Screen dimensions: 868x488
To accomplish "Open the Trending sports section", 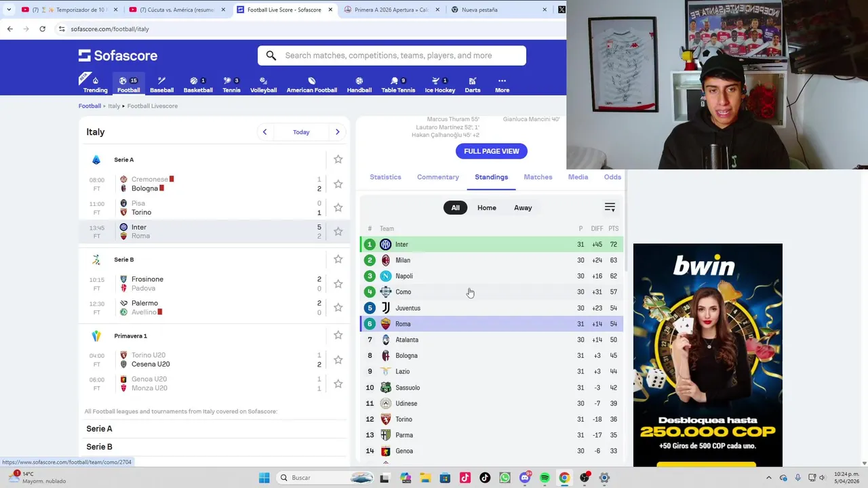I will [95, 84].
